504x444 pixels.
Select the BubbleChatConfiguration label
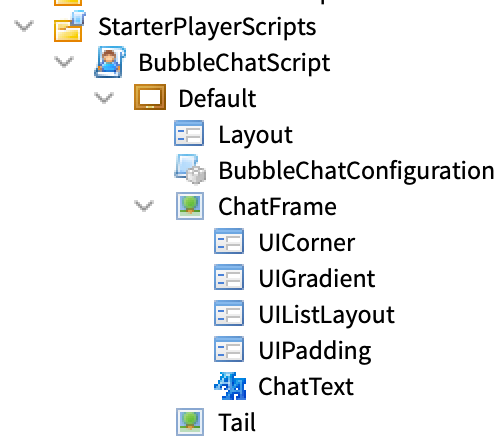tap(356, 171)
